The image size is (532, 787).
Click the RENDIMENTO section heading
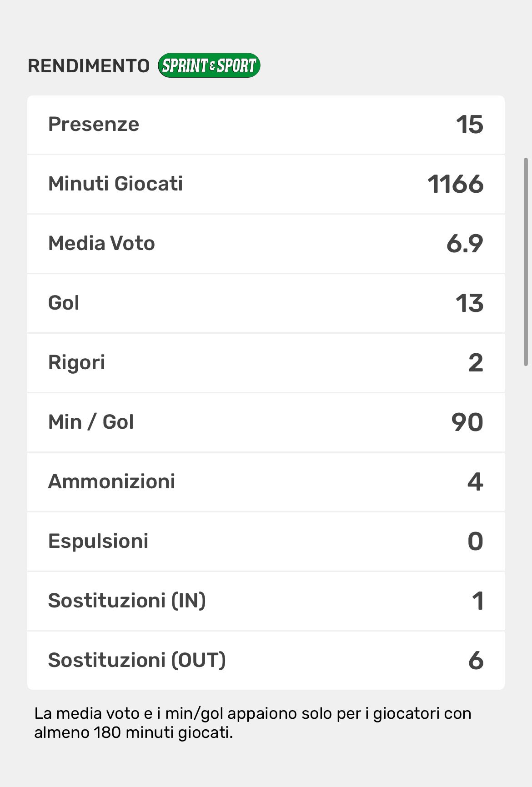[89, 66]
